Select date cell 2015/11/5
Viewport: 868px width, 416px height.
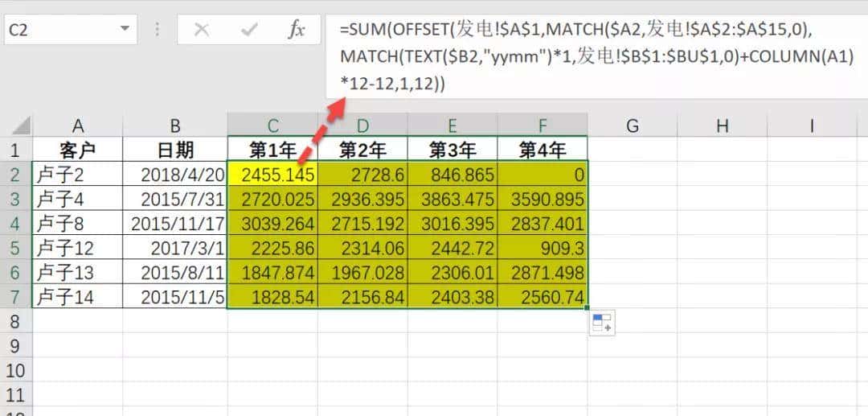pos(175,297)
